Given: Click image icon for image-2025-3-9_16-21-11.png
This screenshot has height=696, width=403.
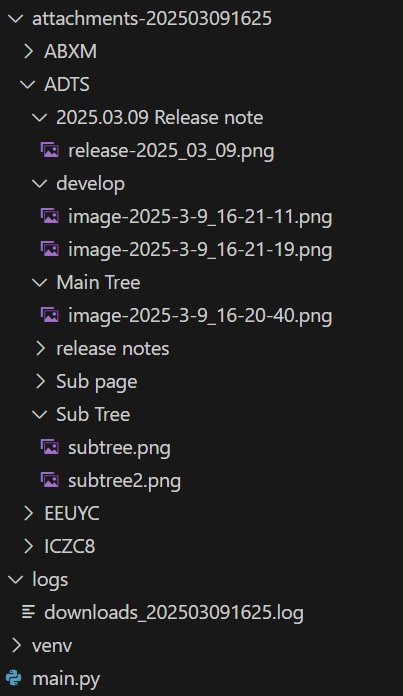Looking at the screenshot, I should pyautogui.click(x=50, y=216).
